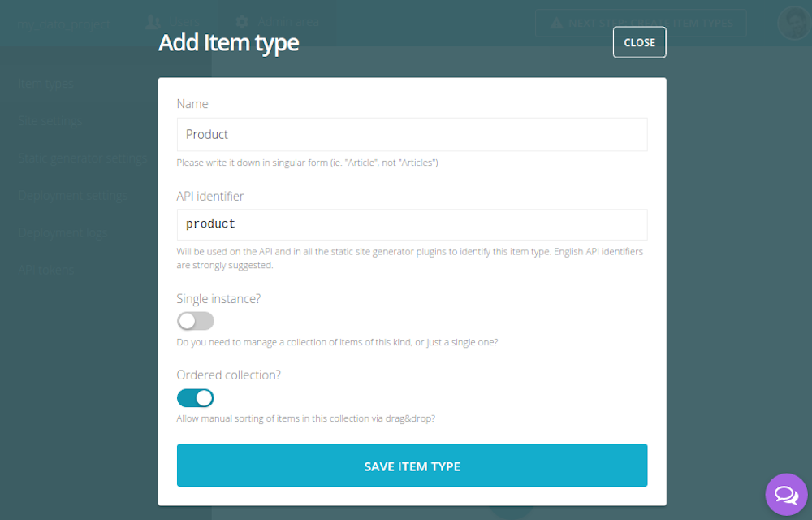Focus the API identifier input field
812x520 pixels.
click(412, 224)
